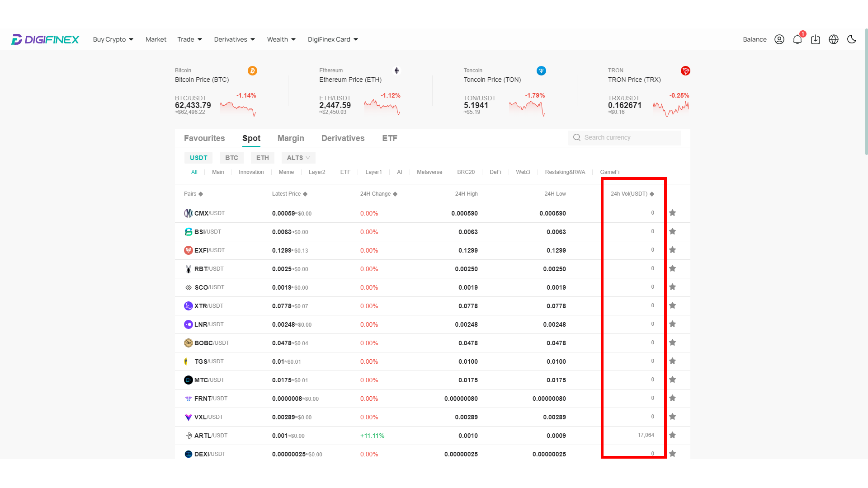The width and height of the screenshot is (868, 488).
Task: Open the language globe icon
Action: (x=834, y=39)
